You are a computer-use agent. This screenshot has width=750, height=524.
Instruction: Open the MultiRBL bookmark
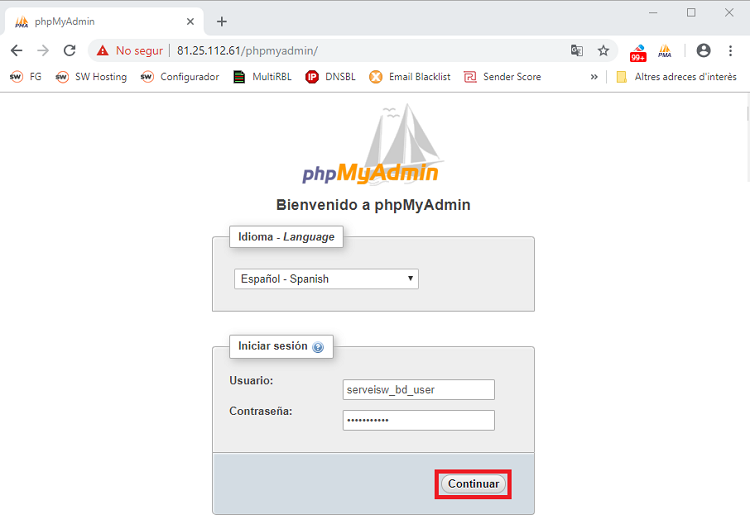pos(262,76)
